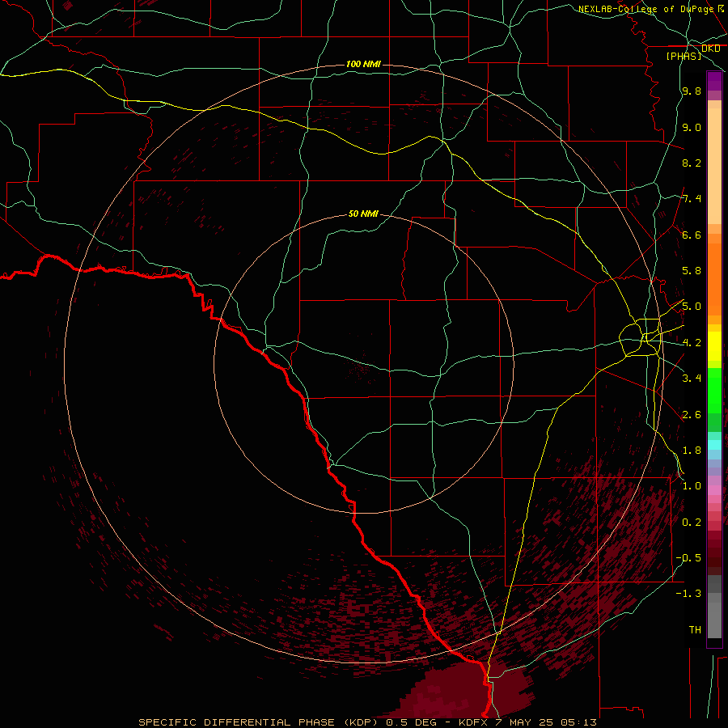Click the 0.2 scale value

coord(692,523)
